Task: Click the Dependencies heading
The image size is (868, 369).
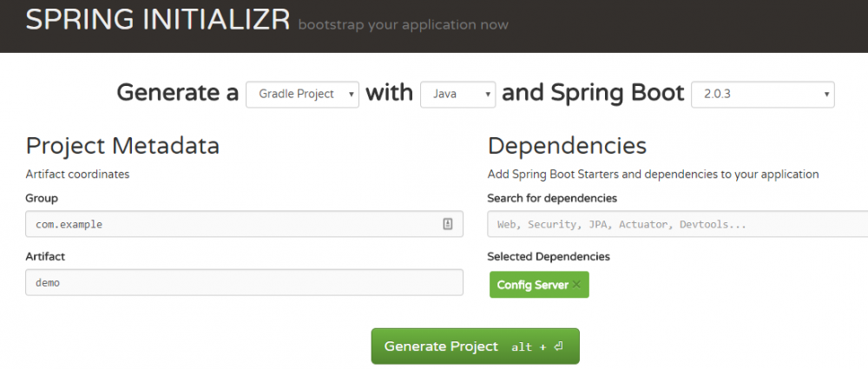Action: pos(567,146)
